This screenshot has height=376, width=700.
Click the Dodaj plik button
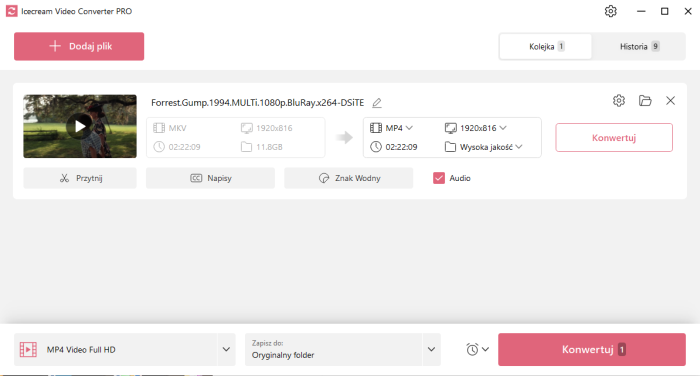click(79, 46)
